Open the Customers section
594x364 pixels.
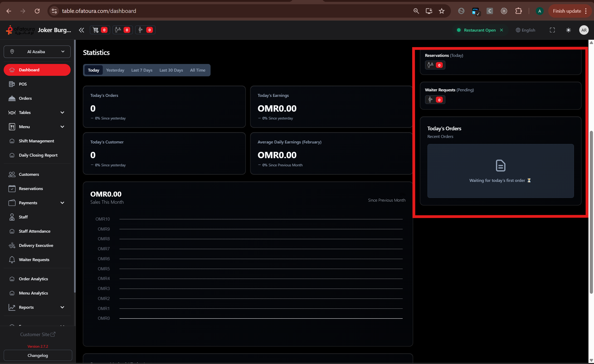tap(28, 174)
